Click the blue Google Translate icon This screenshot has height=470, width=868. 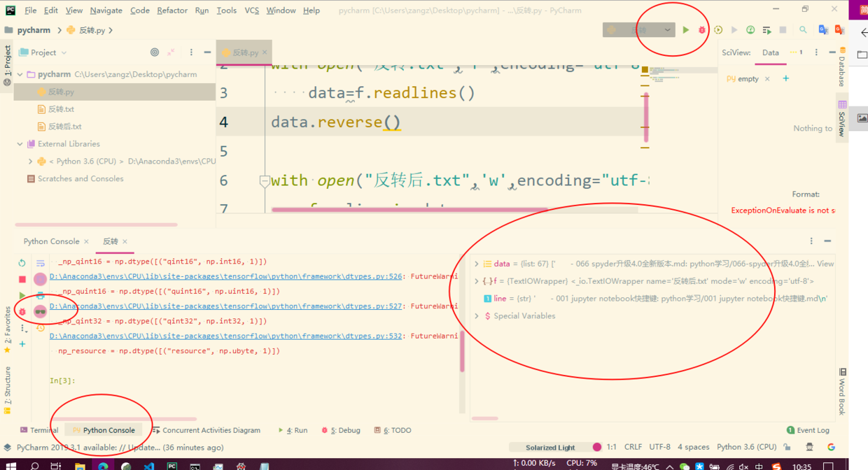[x=823, y=30]
